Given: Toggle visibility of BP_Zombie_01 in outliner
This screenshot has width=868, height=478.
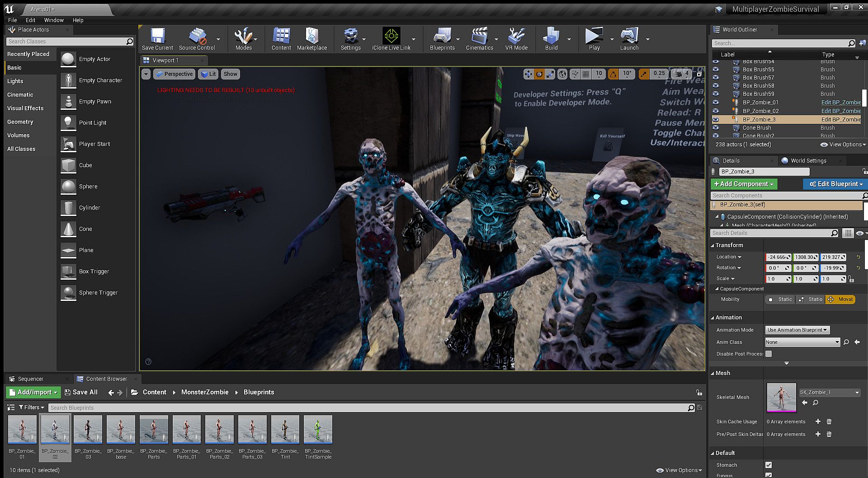Looking at the screenshot, I should click(x=716, y=103).
